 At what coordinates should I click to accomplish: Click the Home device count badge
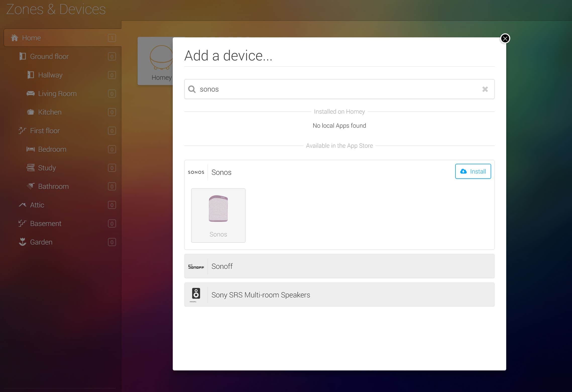(112, 38)
